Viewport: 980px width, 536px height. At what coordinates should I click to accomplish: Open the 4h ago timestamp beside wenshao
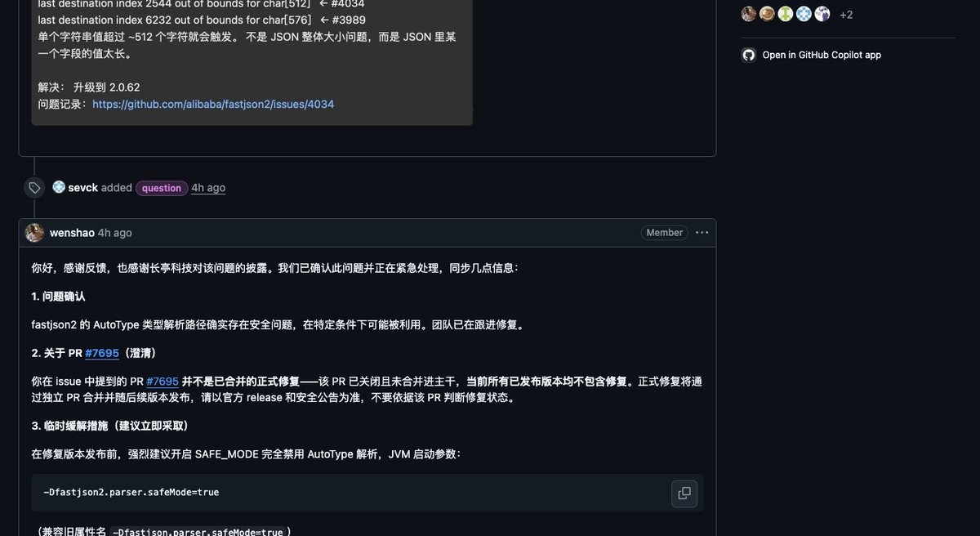(114, 233)
